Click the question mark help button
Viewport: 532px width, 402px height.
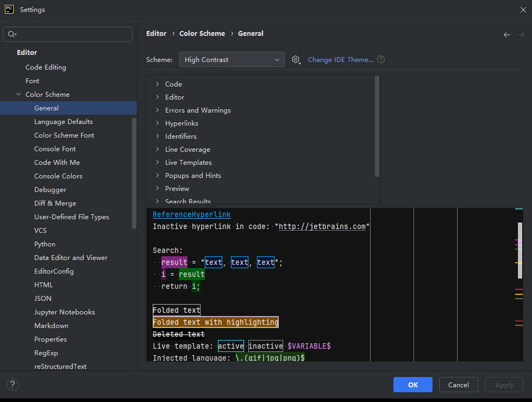[x=12, y=385]
